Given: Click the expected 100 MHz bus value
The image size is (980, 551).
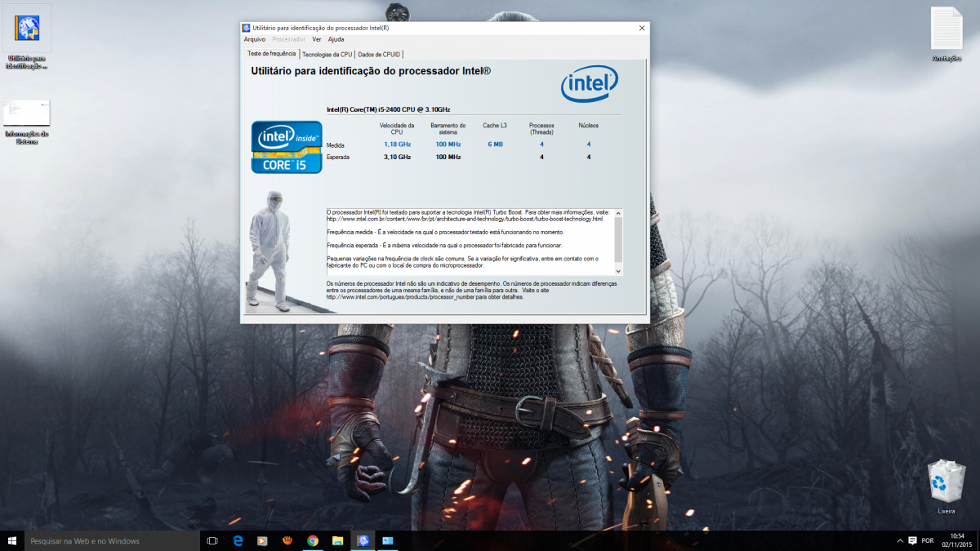Looking at the screenshot, I should coord(448,157).
